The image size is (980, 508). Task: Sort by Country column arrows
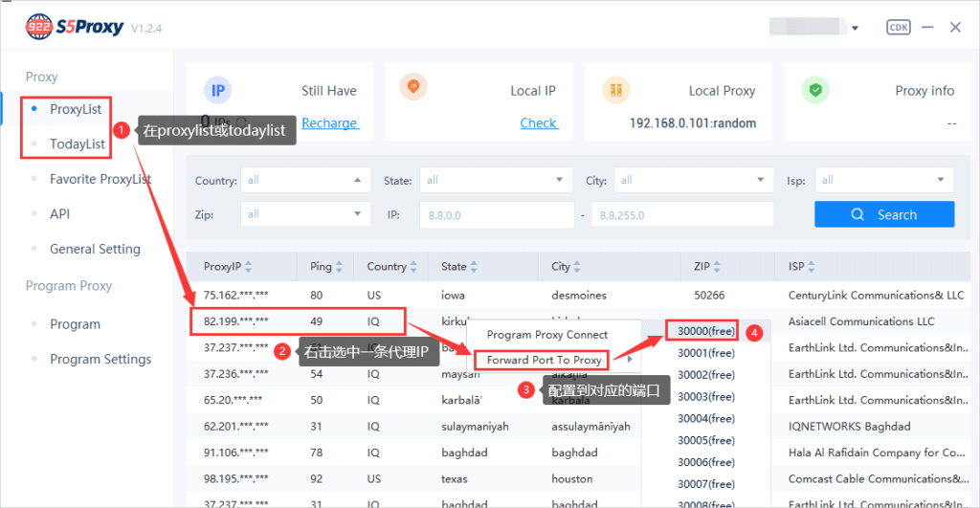(x=413, y=267)
